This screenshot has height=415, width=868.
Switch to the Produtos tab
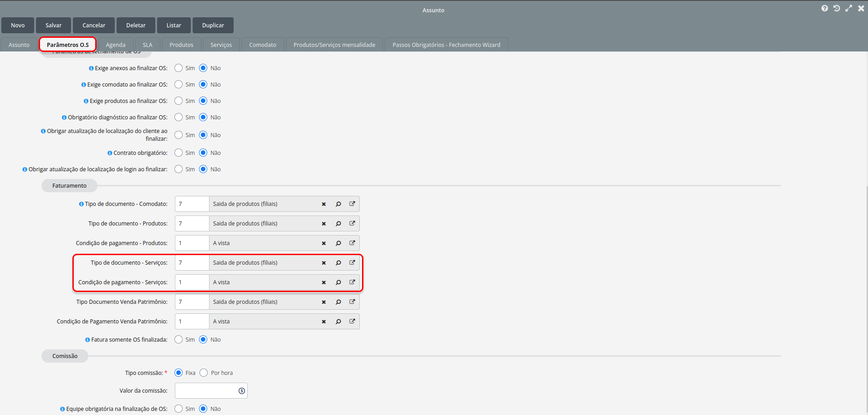click(181, 45)
